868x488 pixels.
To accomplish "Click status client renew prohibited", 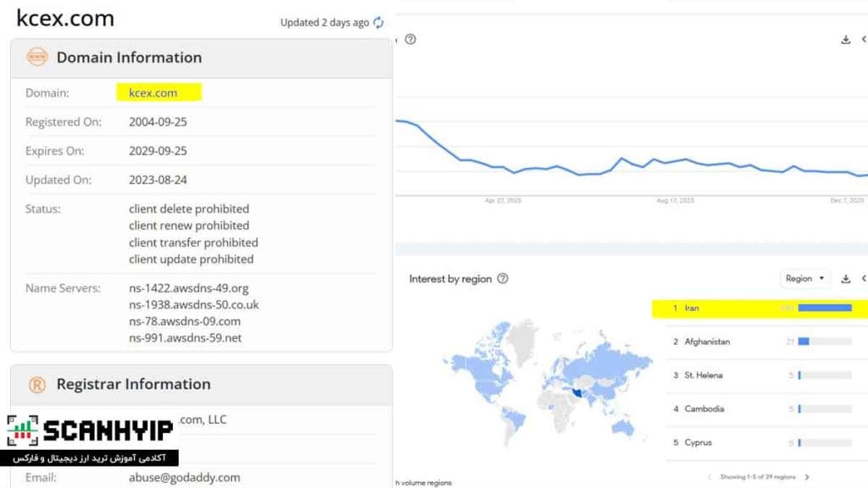I will tap(189, 225).
